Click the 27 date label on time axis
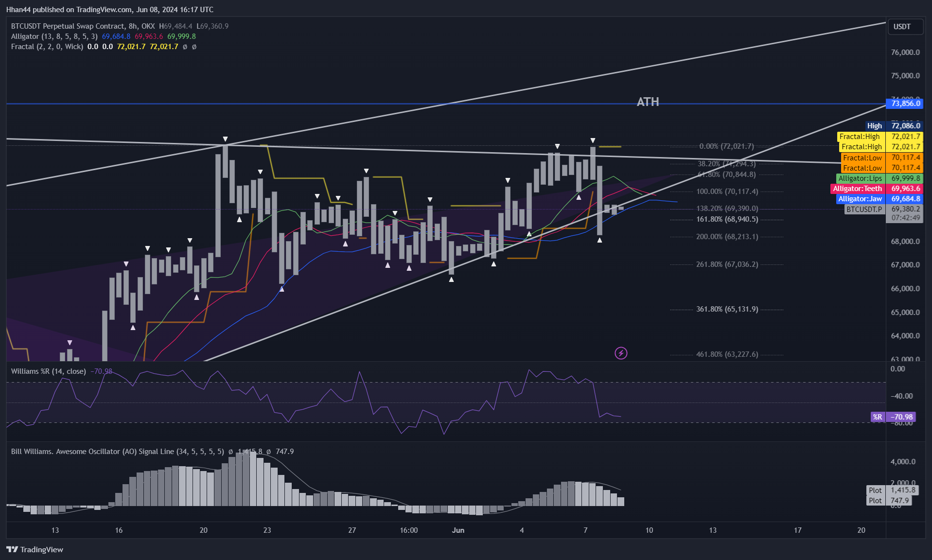Screen dimensions: 932x560 click(352, 530)
